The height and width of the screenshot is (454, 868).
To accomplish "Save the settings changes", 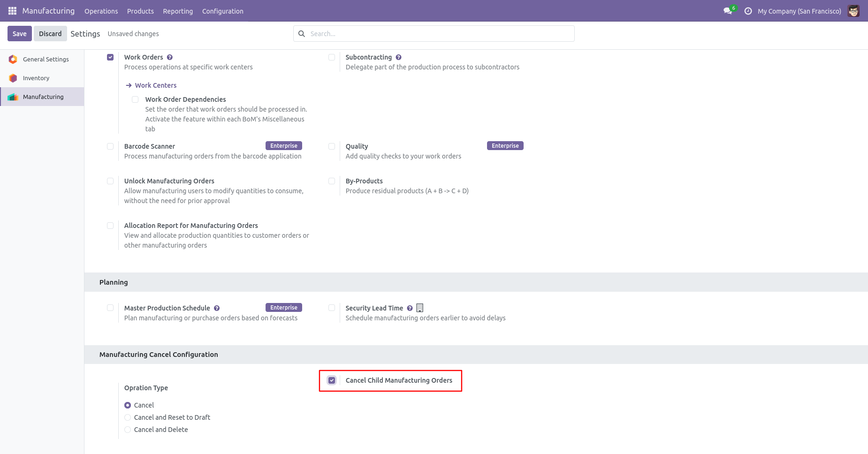I will pos(20,34).
